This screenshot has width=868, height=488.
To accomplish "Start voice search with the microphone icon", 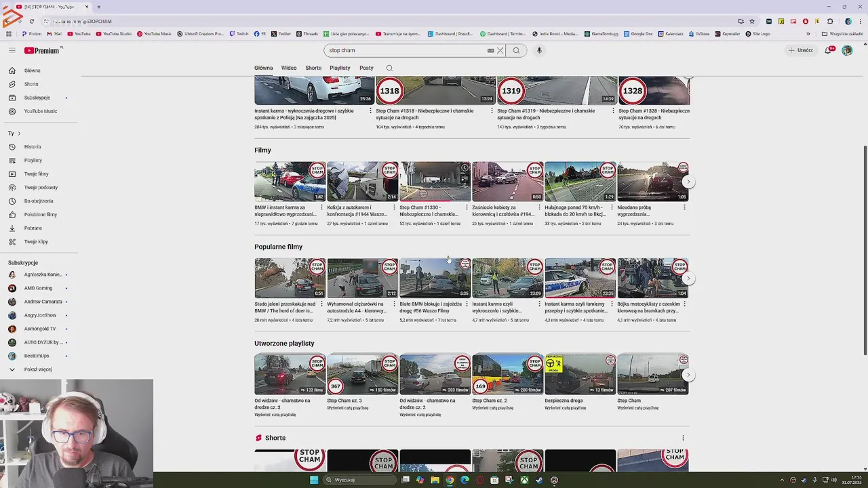I will pyautogui.click(x=539, y=50).
